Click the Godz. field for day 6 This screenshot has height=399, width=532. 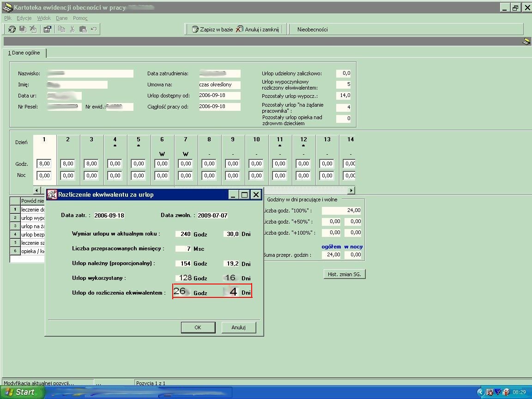coord(162,163)
